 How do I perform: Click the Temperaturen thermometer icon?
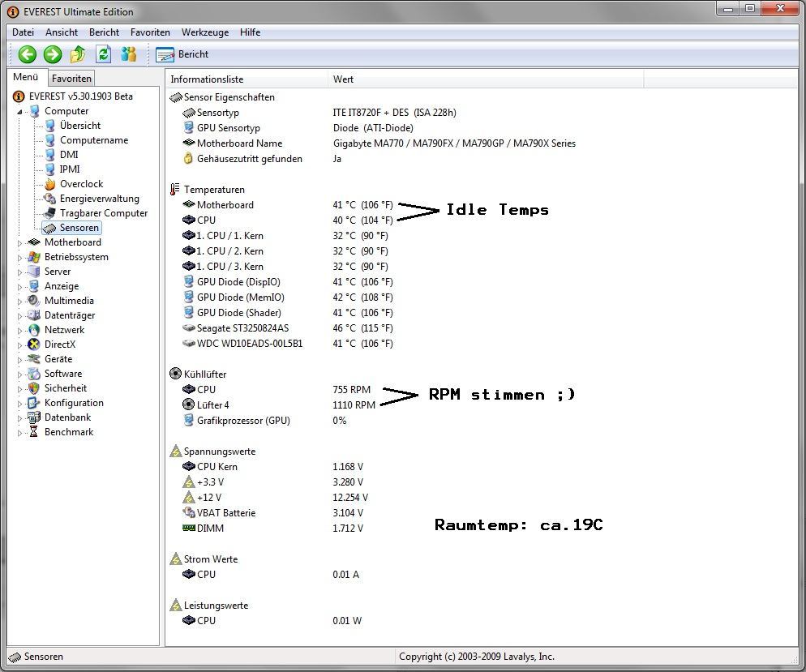point(175,190)
